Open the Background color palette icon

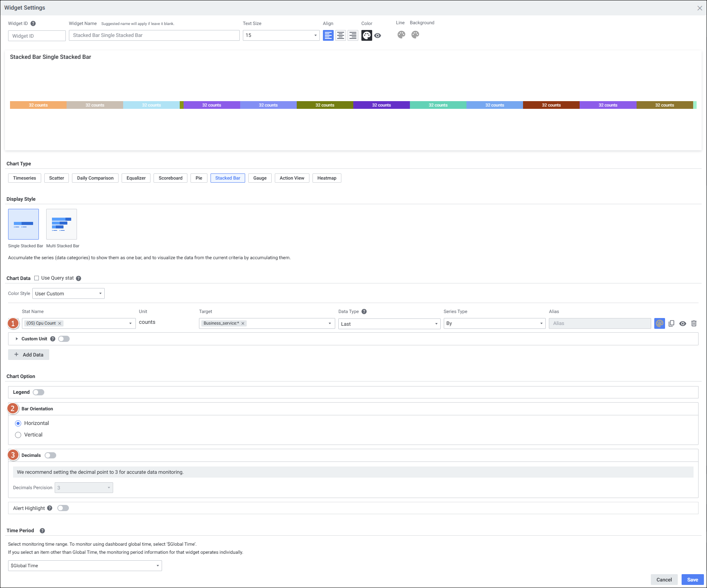415,35
